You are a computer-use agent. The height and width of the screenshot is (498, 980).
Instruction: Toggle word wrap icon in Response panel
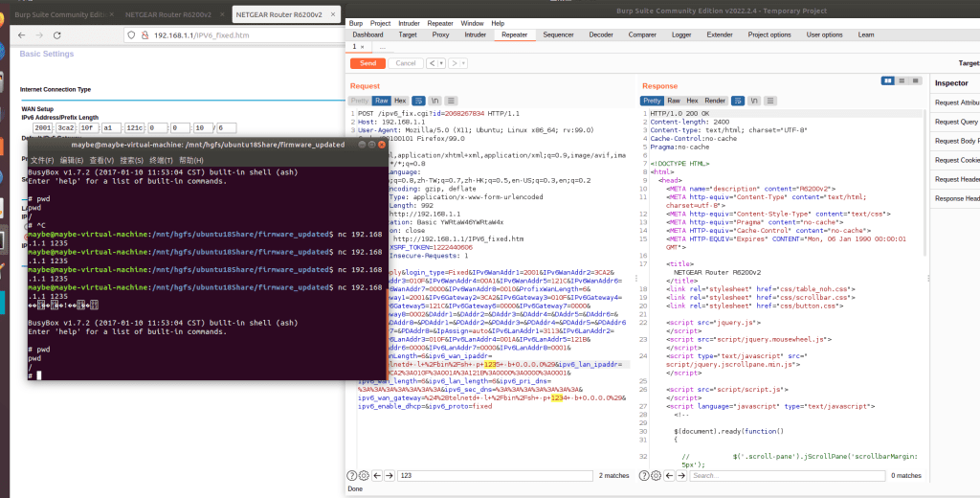[x=738, y=101]
